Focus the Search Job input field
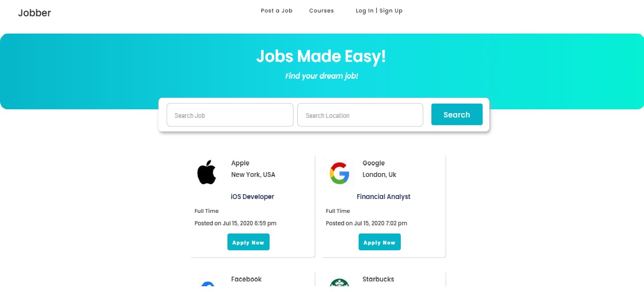Image resolution: width=644 pixels, height=292 pixels. point(230,115)
